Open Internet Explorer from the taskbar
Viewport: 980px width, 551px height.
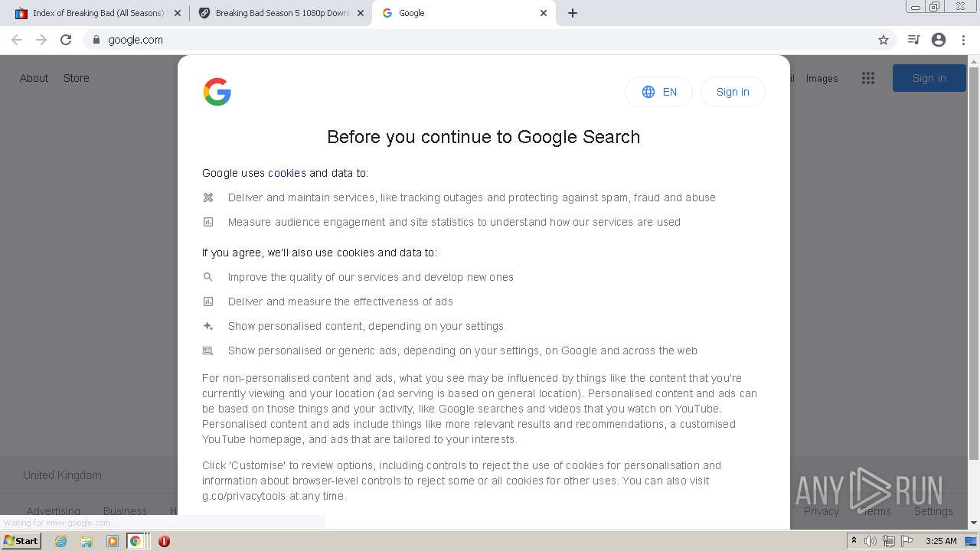[x=61, y=541]
